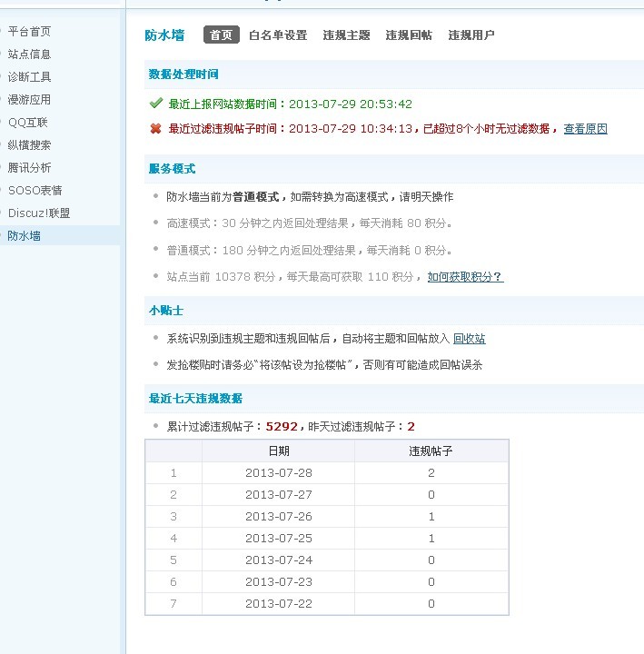Click violation count in 2013-07-28 row
This screenshot has height=654, width=644.
[x=431, y=473]
